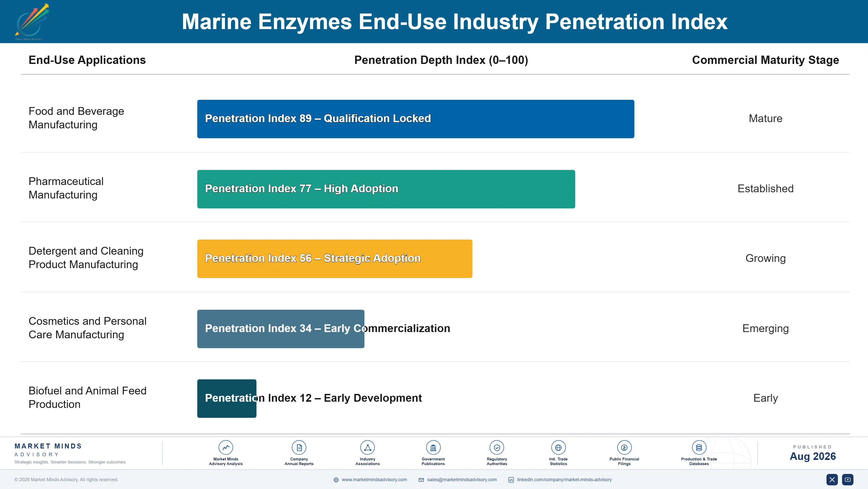The image size is (868, 489).
Task: Click the 'Aug 2026' published date
Action: pyautogui.click(x=813, y=456)
